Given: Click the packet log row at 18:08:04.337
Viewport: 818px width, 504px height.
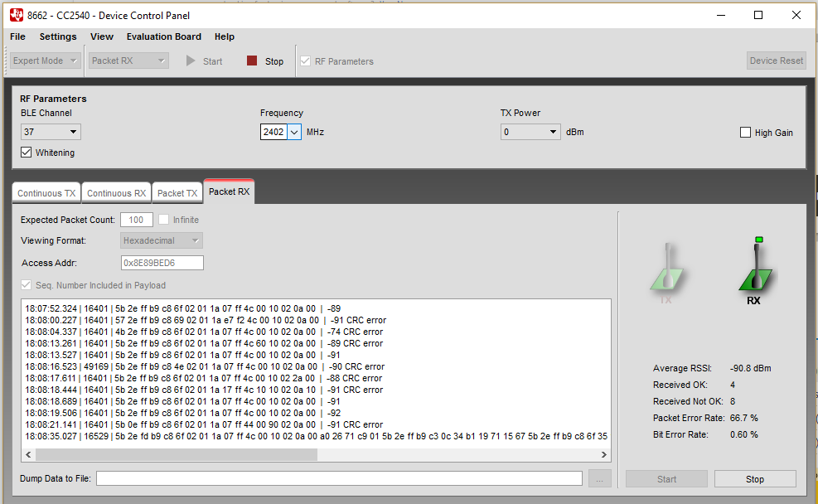Looking at the screenshot, I should 204,332.
